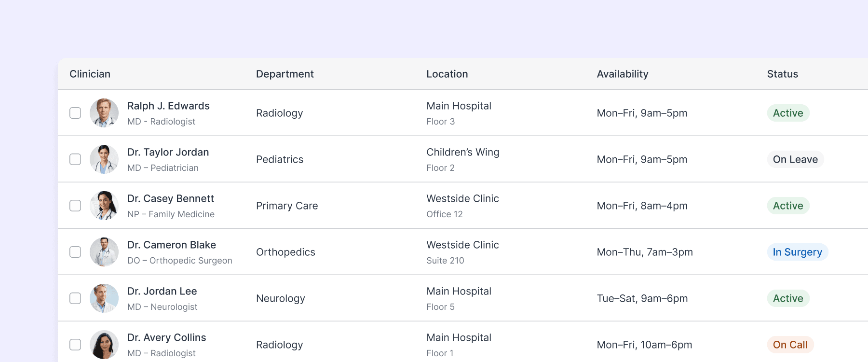Click the Department column header

(x=285, y=74)
